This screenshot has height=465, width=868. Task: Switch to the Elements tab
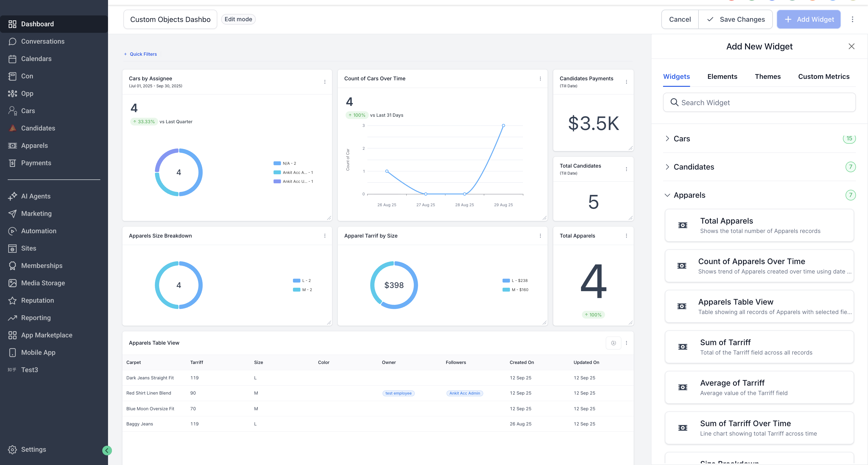click(722, 76)
